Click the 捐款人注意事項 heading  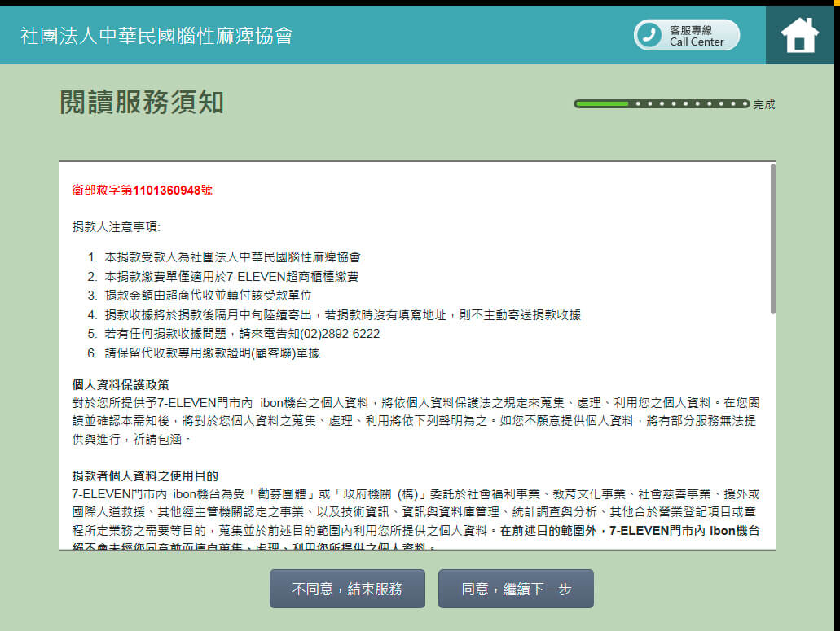(x=117, y=227)
